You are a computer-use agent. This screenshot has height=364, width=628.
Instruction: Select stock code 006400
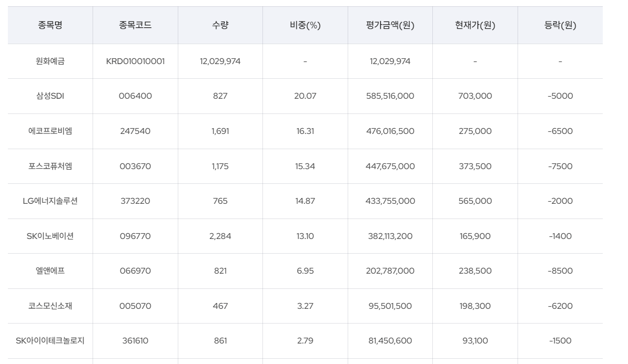pyautogui.click(x=135, y=96)
